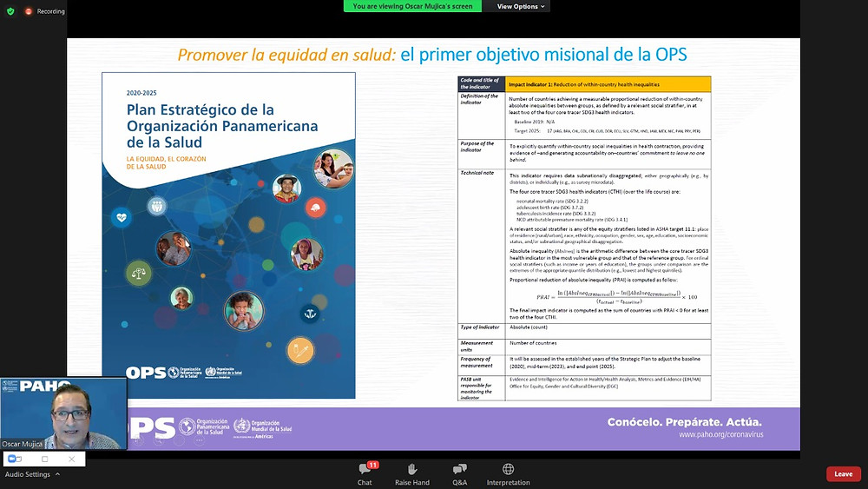Image resolution: width=868 pixels, height=489 pixels.
Task: Click the Raise Hand icon
Action: (411, 470)
